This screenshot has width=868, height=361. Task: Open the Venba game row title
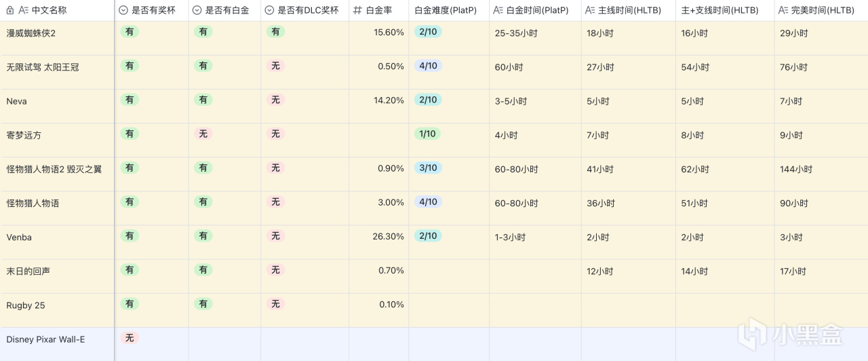tap(19, 237)
